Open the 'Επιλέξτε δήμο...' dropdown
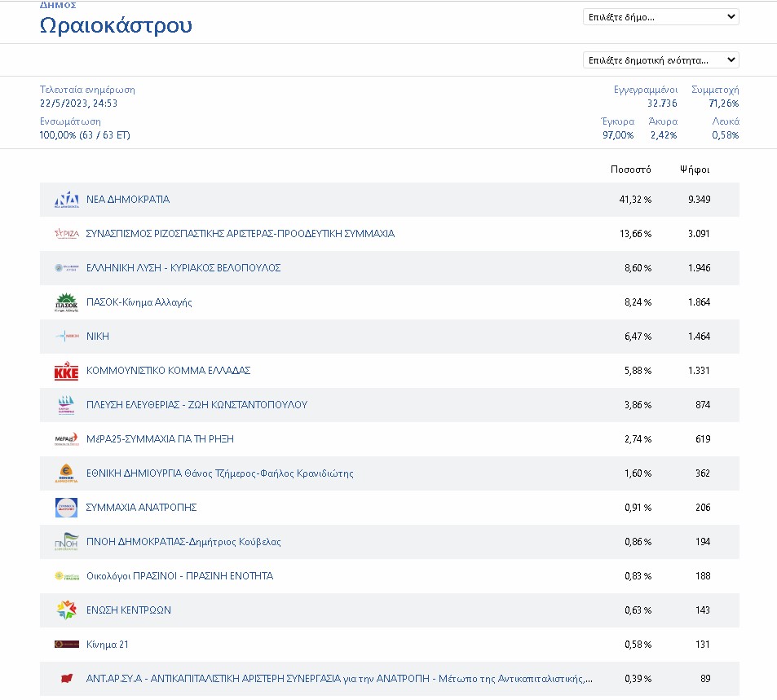Viewport: 777px width, 700px height. (x=661, y=17)
